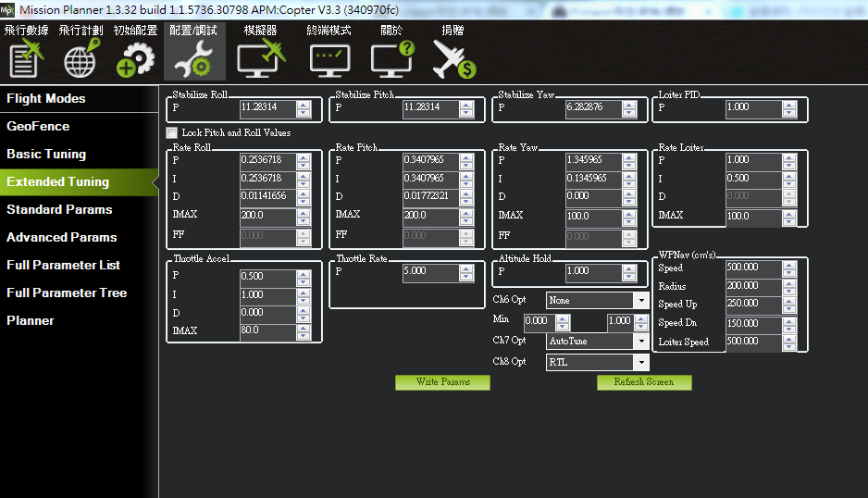Click the Throttle Rate P value field
Viewport: 868px width, 498px height.
pyautogui.click(x=430, y=272)
